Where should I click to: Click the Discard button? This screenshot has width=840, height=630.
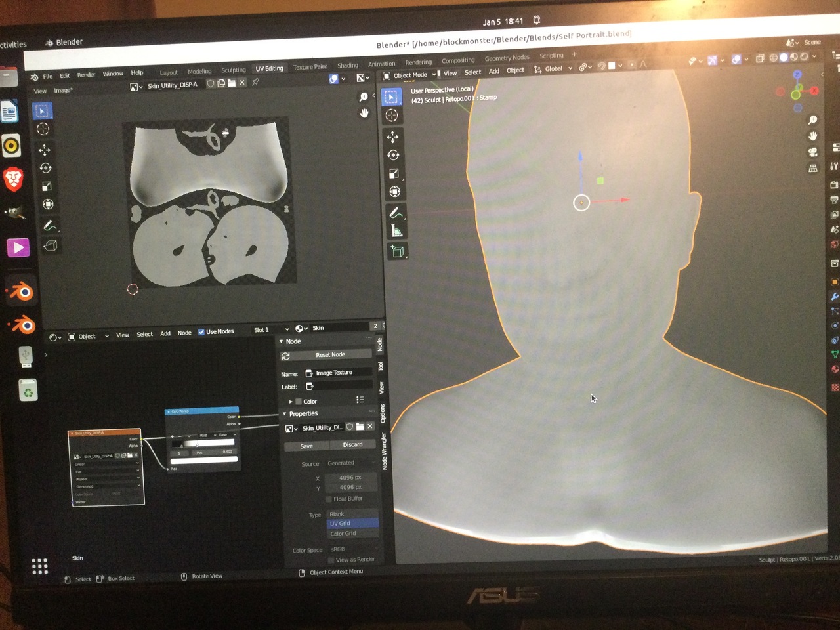352,444
